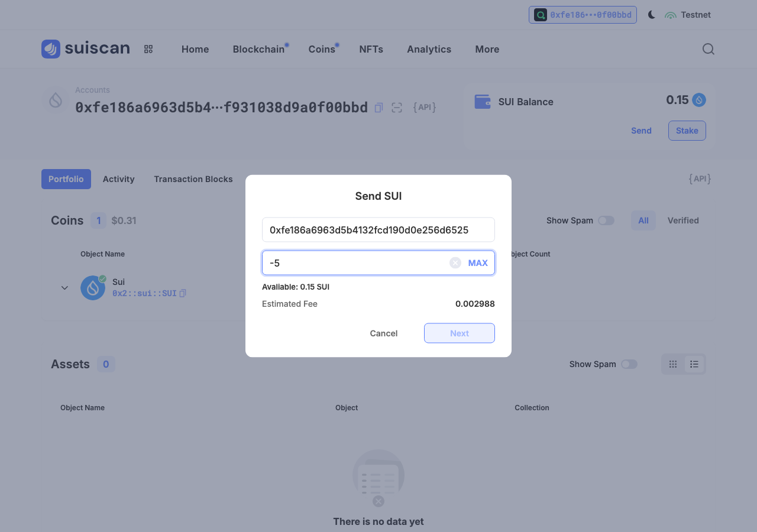Open the Transaction Blocks tab

tap(193, 179)
